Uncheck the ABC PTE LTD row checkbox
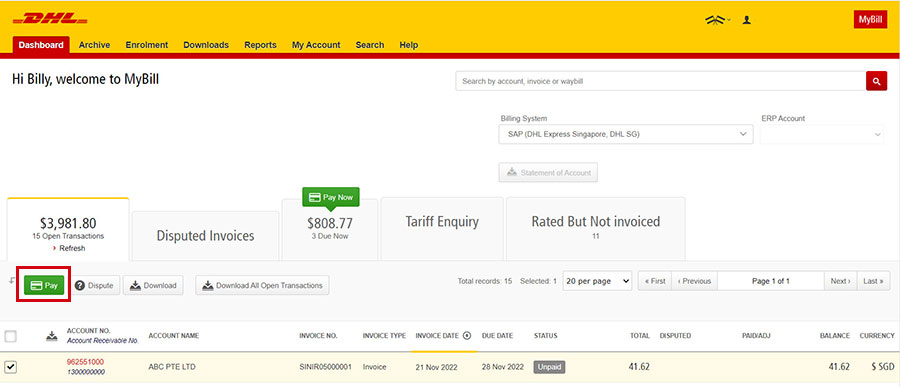900x387 pixels. (x=10, y=366)
